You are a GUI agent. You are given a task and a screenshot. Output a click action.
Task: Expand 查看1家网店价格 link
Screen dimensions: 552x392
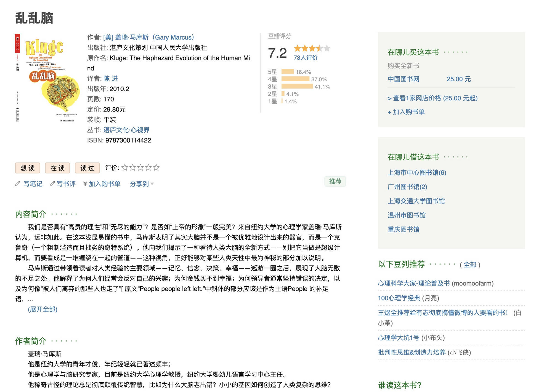tap(432, 98)
